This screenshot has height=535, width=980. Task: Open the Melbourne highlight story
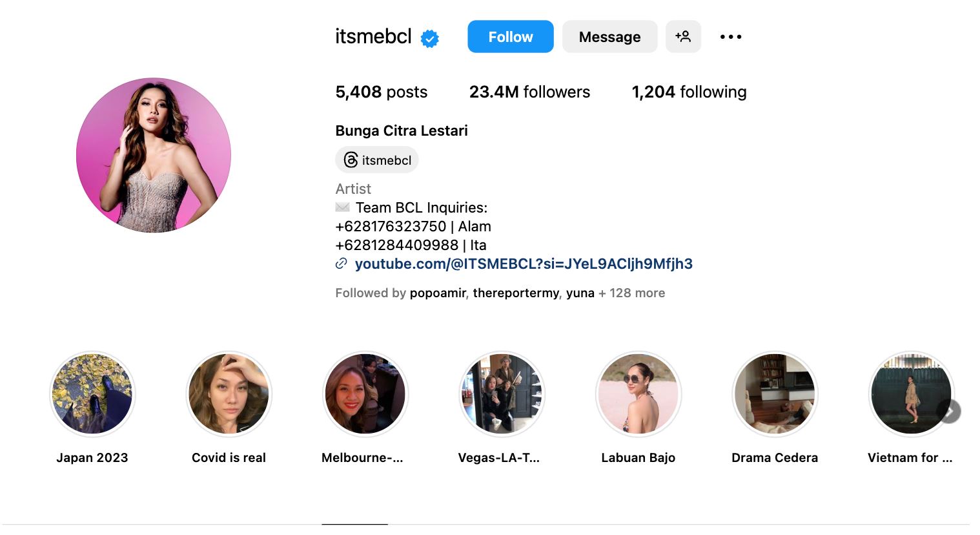365,394
